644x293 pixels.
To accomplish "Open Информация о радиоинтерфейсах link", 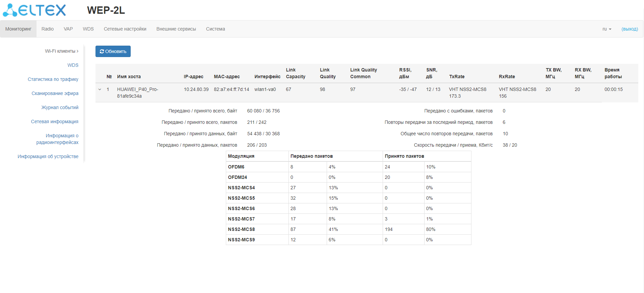I will (58, 139).
